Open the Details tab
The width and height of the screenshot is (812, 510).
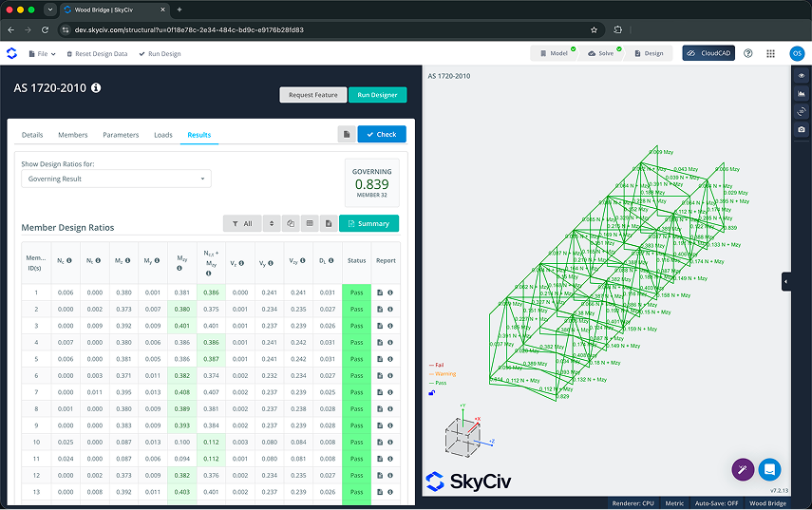pyautogui.click(x=32, y=135)
